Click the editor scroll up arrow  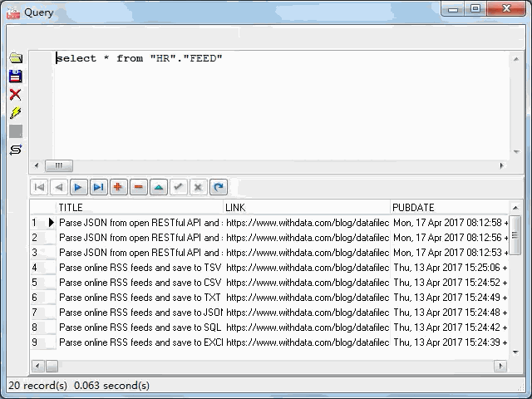(516, 59)
